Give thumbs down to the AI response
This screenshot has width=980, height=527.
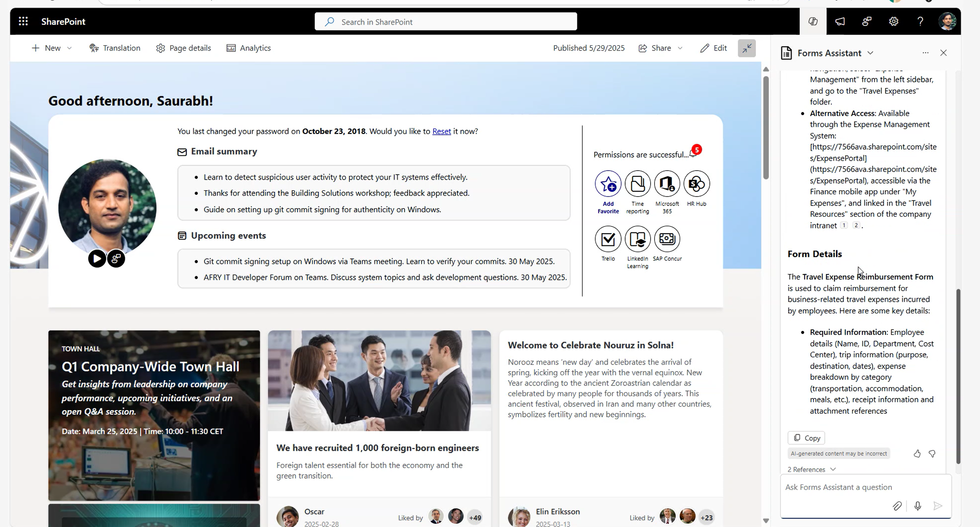pyautogui.click(x=932, y=454)
